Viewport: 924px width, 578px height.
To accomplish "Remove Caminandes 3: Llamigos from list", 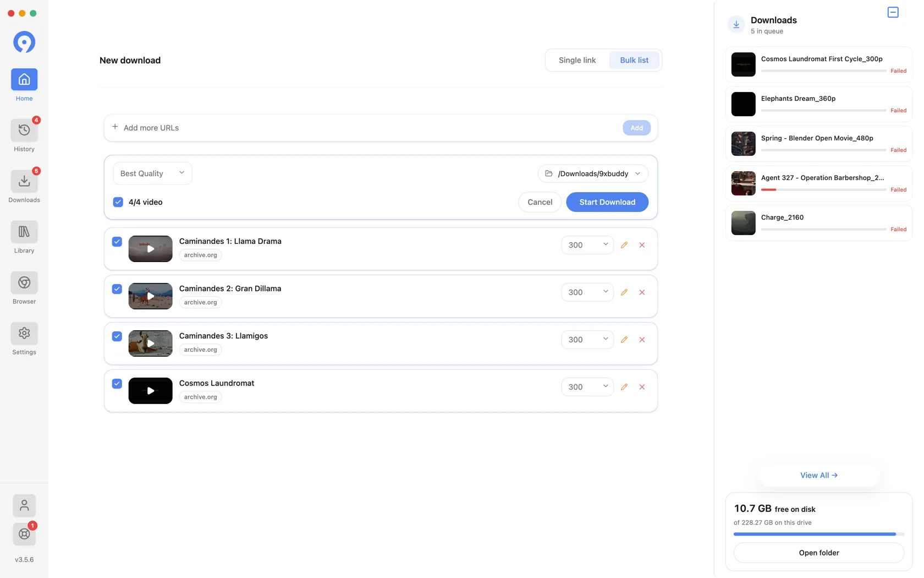I will click(x=642, y=340).
